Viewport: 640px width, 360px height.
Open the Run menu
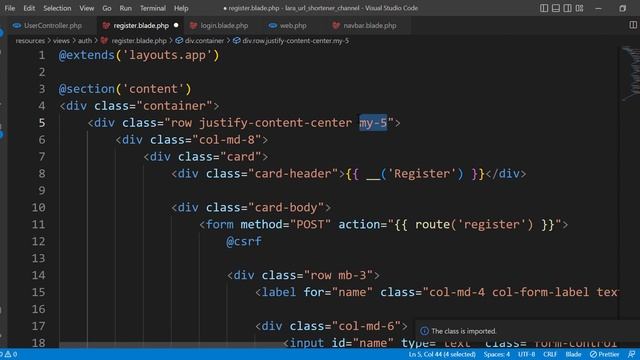[126, 8]
